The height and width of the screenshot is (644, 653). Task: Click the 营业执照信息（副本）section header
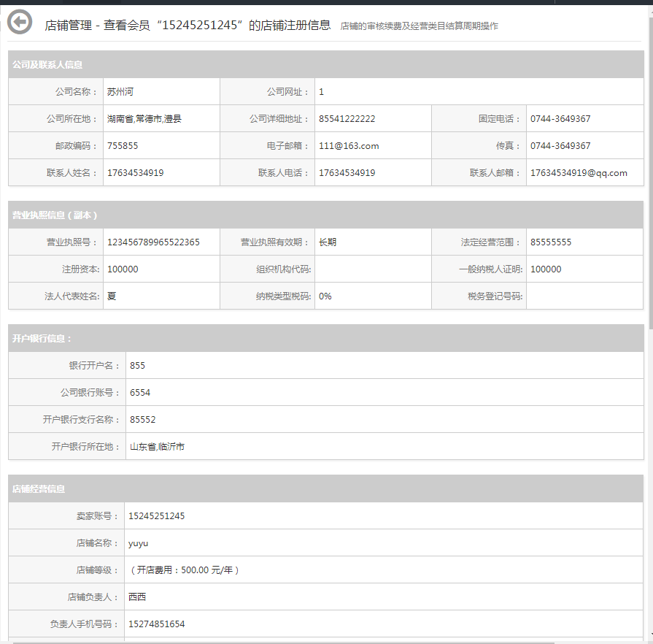[x=55, y=215]
